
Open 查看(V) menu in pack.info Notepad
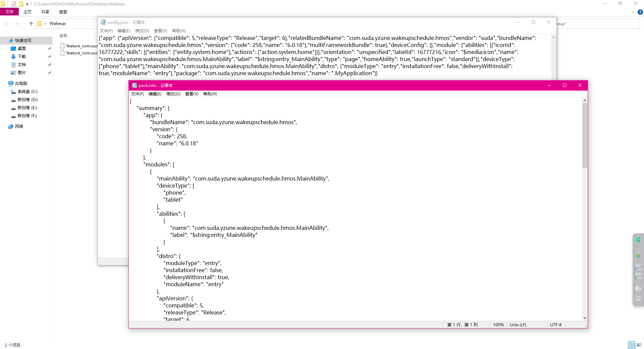pyautogui.click(x=192, y=94)
